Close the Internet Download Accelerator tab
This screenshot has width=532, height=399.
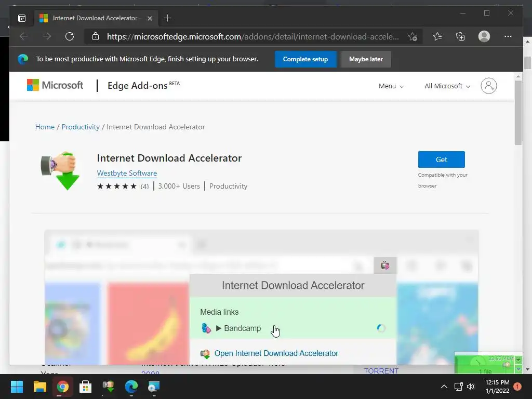tap(150, 18)
